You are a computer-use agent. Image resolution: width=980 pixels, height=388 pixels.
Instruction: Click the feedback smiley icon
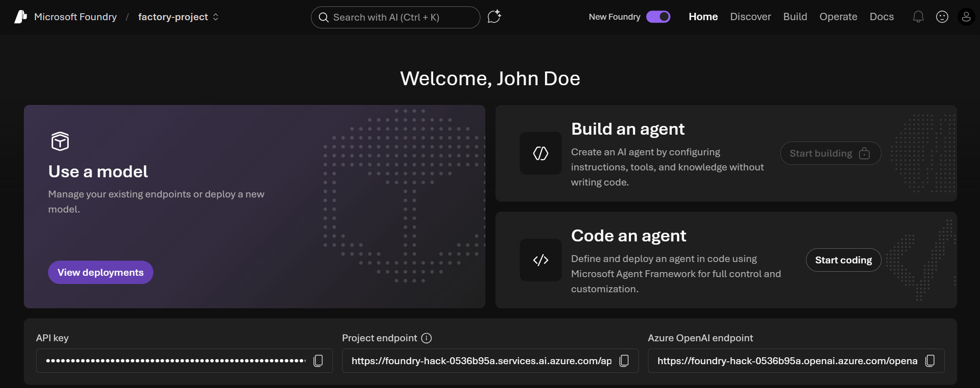[942, 17]
